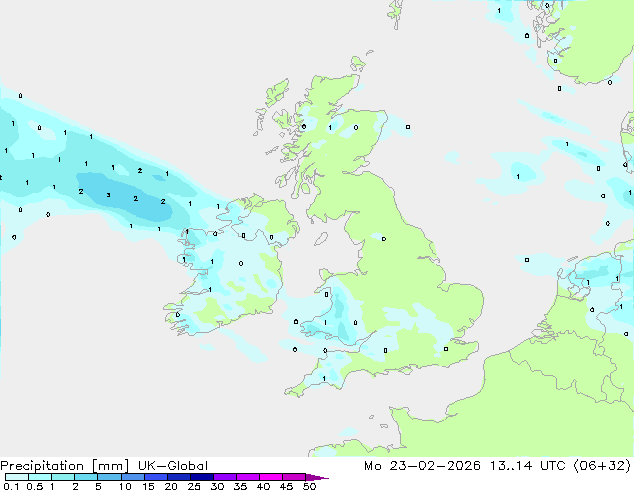Screen dimensions: 634x490
Task: Pick the 10–15 mm legend color swatch
Action: pos(132,477)
